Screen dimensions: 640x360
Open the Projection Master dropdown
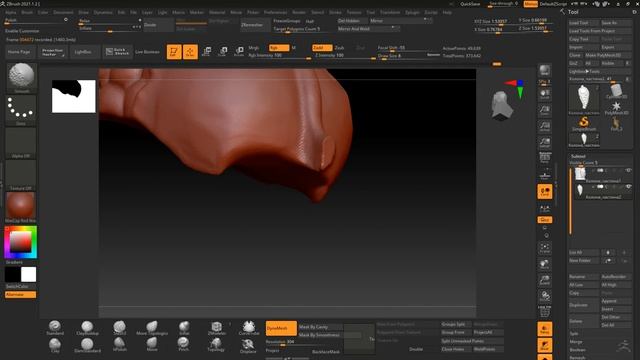[53, 52]
